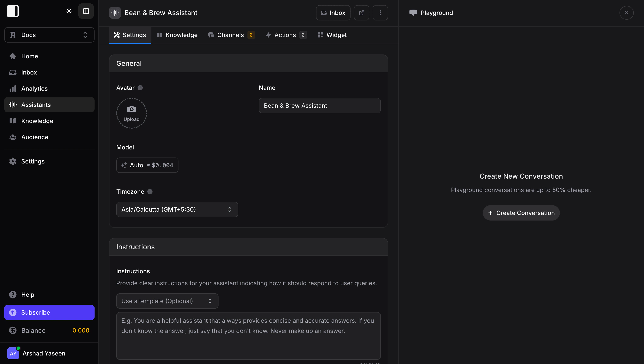644x364 pixels.
Task: Open the Knowledge sidebar section
Action: pos(37,121)
